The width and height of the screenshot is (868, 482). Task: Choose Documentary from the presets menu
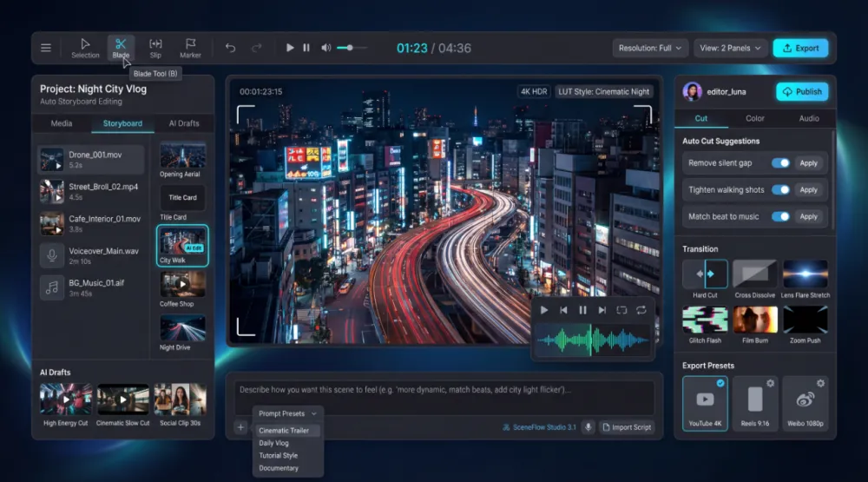279,468
